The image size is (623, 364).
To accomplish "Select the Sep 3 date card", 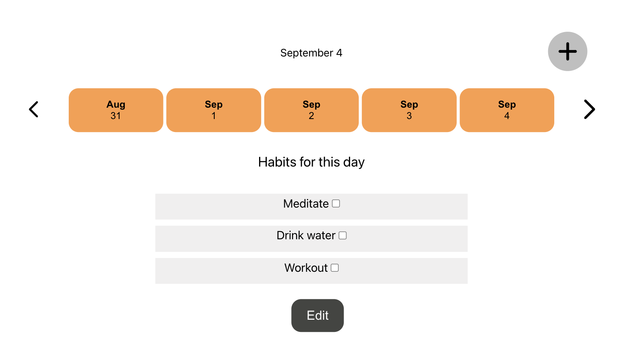I will 409,110.
